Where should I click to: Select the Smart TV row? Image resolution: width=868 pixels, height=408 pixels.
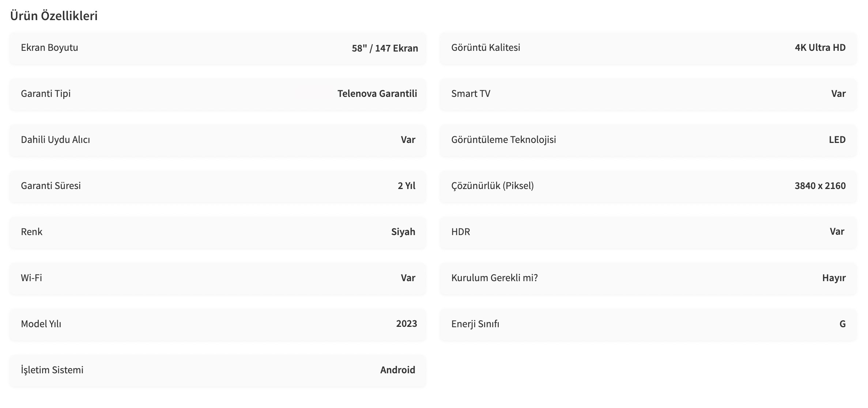648,94
